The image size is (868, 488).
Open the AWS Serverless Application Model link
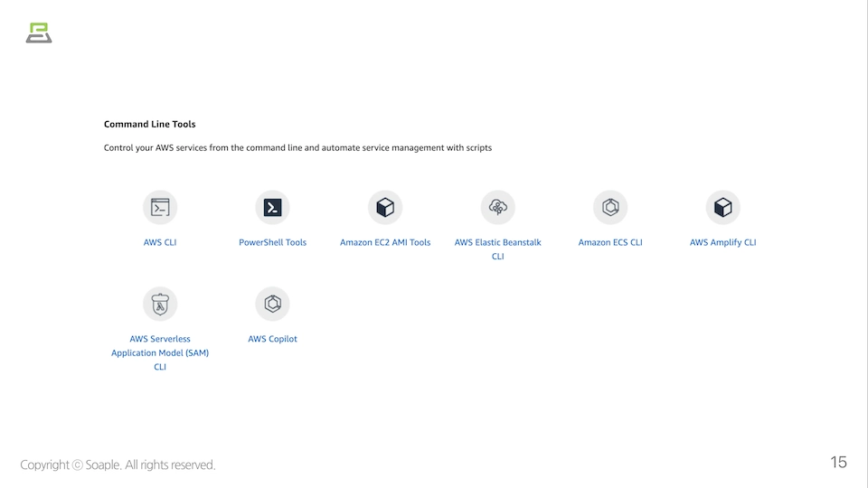pyautogui.click(x=160, y=352)
